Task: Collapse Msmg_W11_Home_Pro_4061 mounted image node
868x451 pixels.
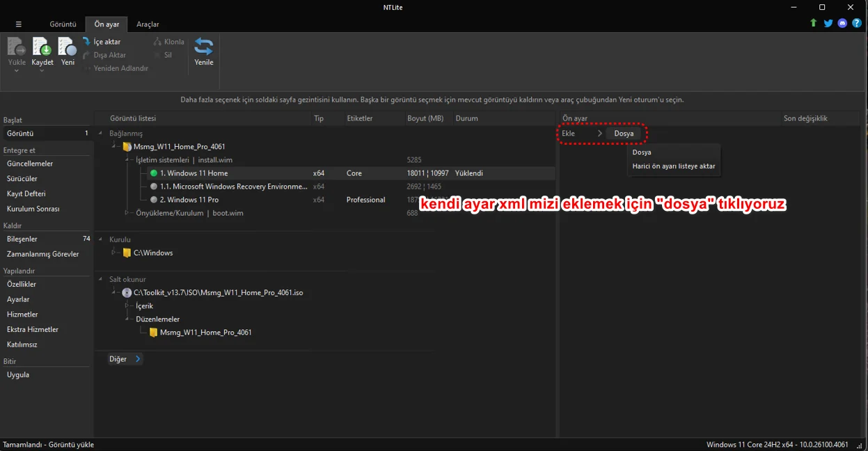Action: [113, 147]
